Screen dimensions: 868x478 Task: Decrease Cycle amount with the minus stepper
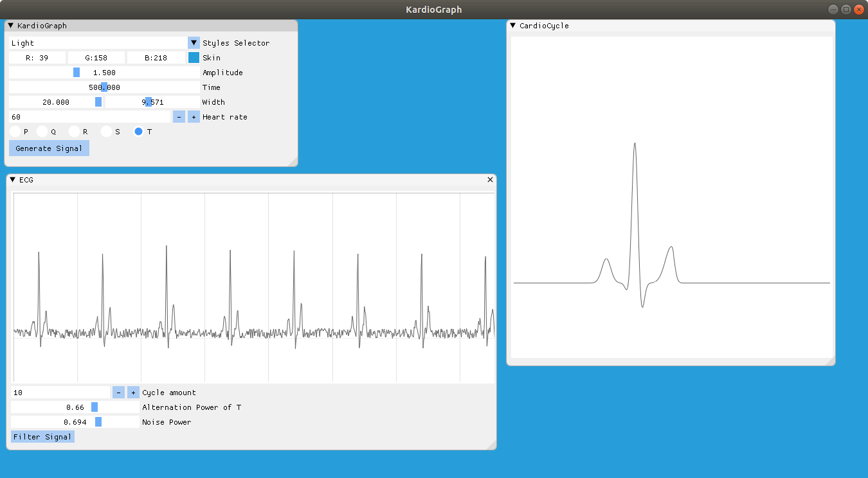click(x=118, y=392)
